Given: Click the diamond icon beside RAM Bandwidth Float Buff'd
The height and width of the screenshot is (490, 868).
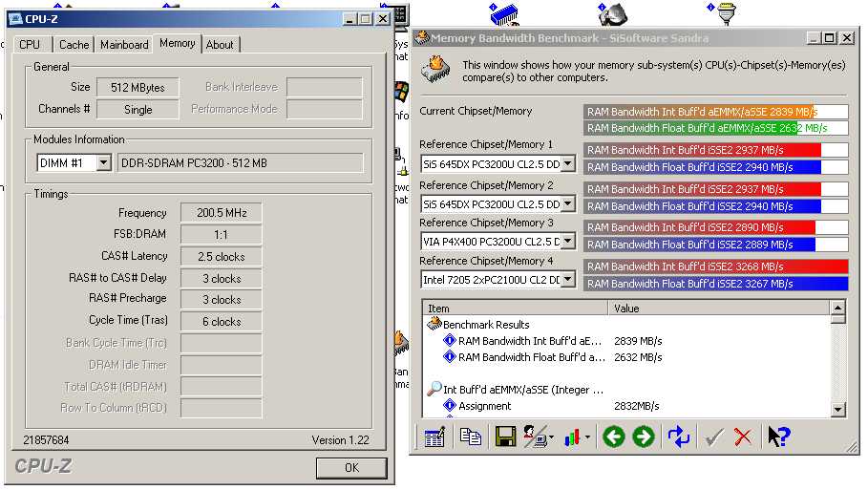Looking at the screenshot, I should tap(450, 356).
